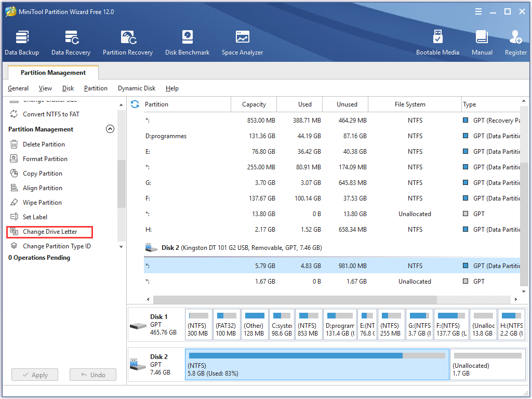This screenshot has height=399, width=532.
Task: Click the Change Drive Letter icon
Action: [14, 231]
